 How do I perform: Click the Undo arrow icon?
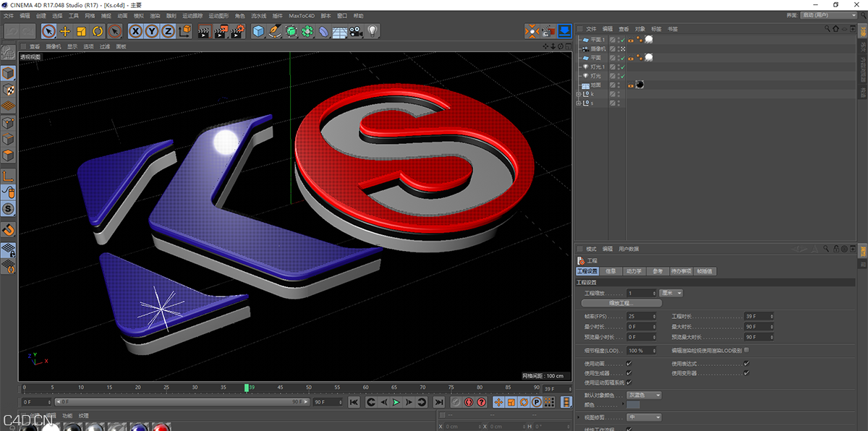[10, 30]
